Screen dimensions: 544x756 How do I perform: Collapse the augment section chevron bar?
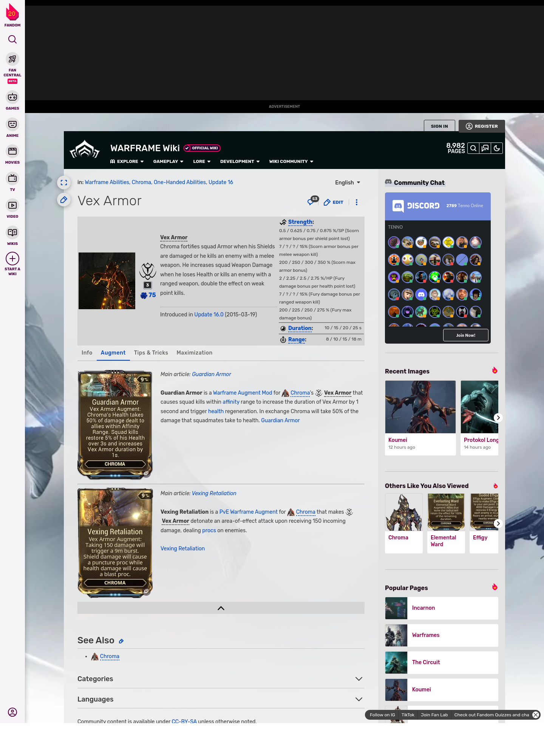[221, 608]
